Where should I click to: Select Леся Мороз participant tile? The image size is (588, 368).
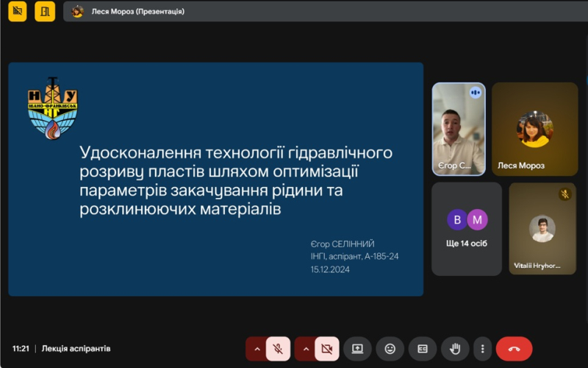coord(535,130)
